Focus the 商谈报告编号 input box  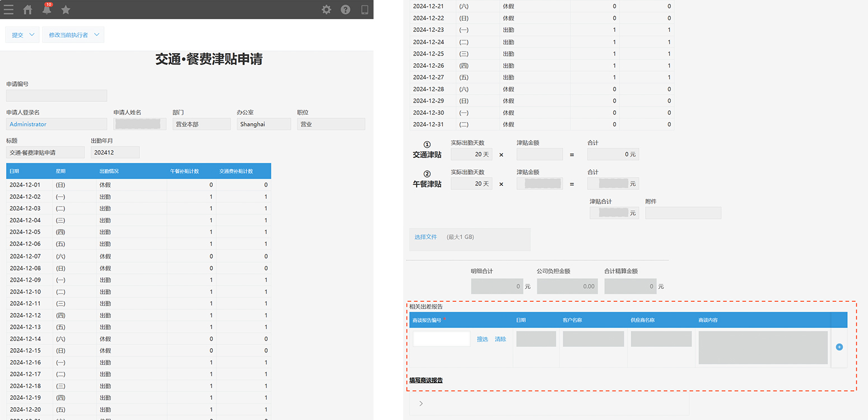point(441,339)
